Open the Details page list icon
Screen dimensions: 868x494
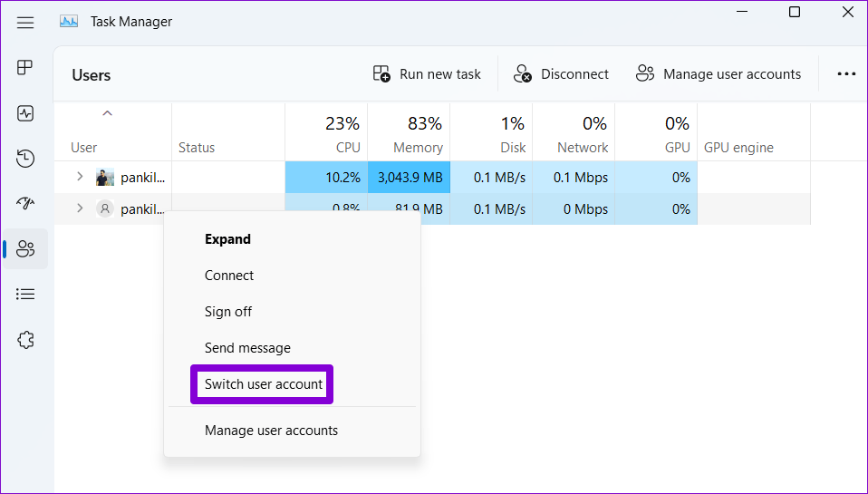(24, 294)
